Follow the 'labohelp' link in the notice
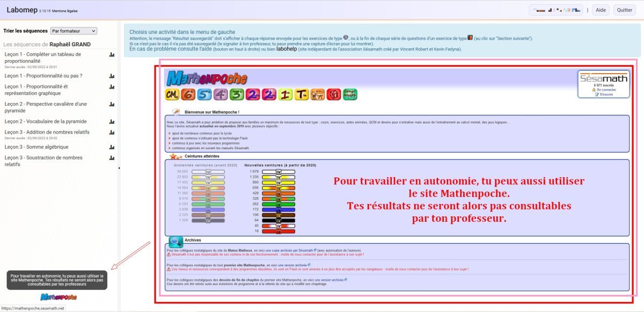Viewport: 644px width, 312px height. pos(286,49)
